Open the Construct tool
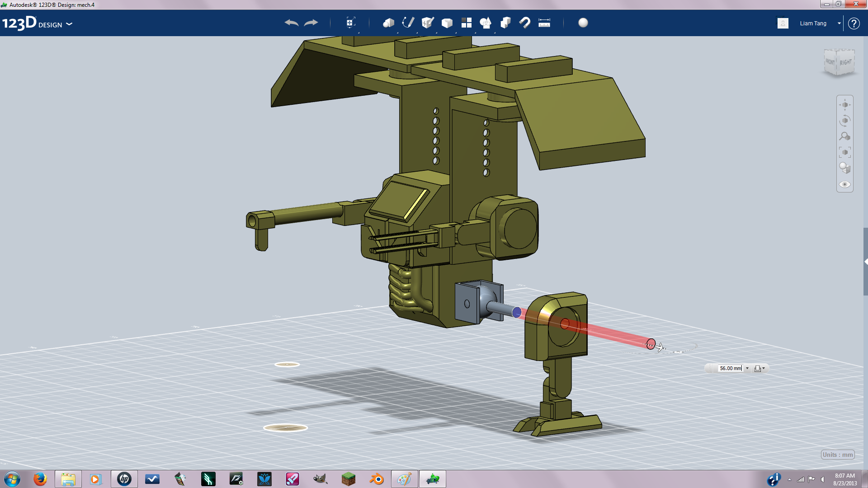The height and width of the screenshot is (488, 868). pos(428,23)
